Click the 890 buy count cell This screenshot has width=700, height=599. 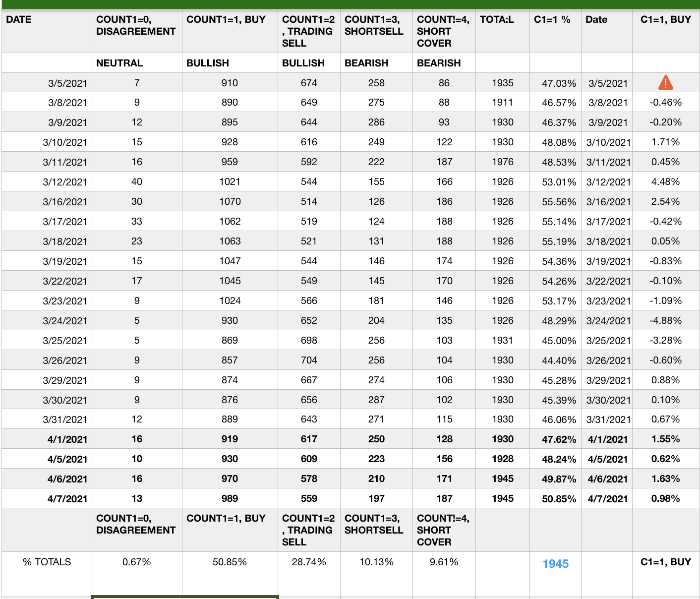[x=230, y=103]
